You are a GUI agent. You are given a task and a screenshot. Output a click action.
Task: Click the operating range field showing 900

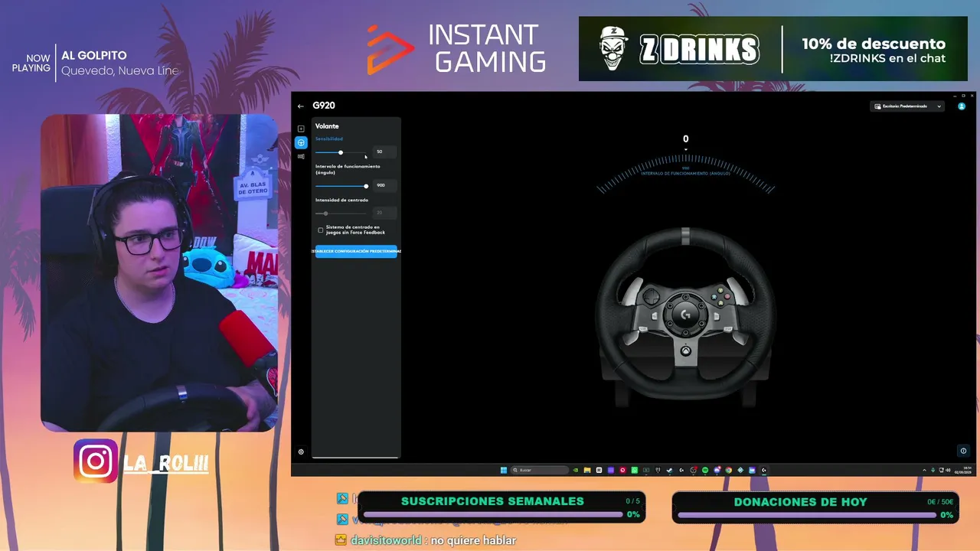[x=384, y=185]
